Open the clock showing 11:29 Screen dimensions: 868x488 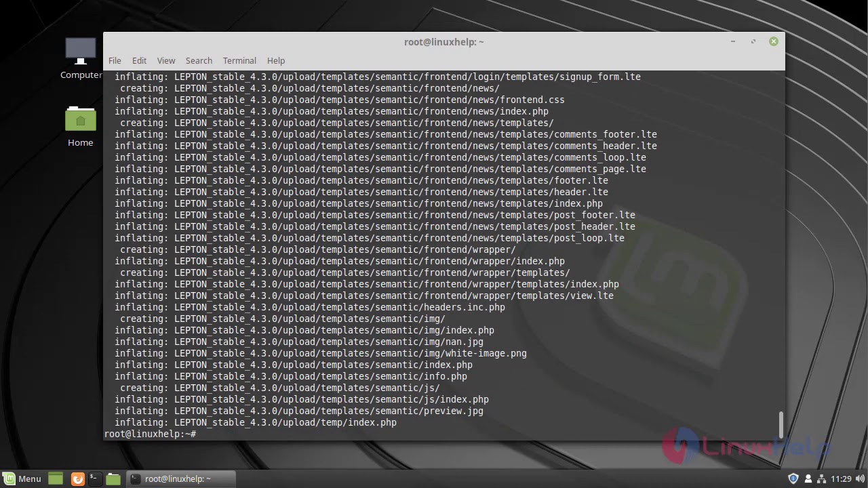click(841, 479)
